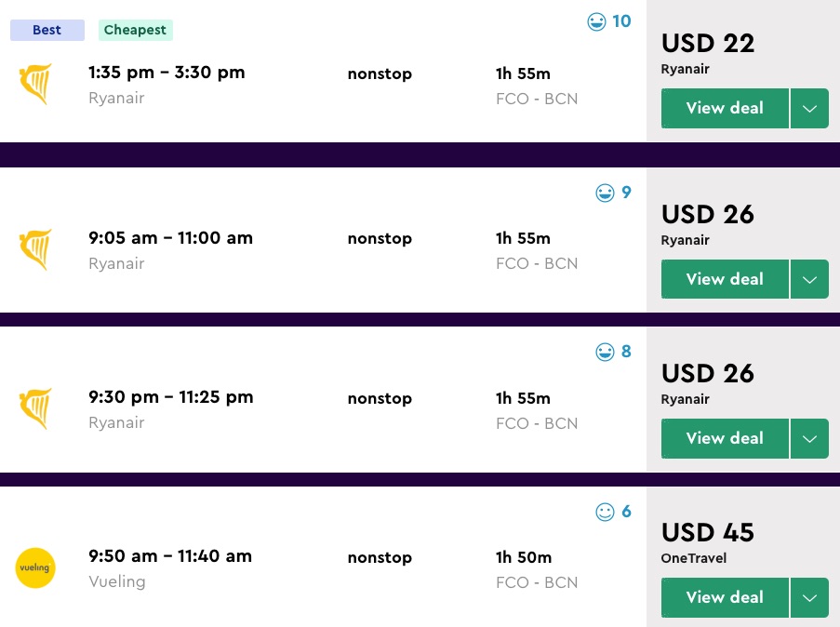Click View deal for the 9:05 am Ryanair flight

(725, 279)
